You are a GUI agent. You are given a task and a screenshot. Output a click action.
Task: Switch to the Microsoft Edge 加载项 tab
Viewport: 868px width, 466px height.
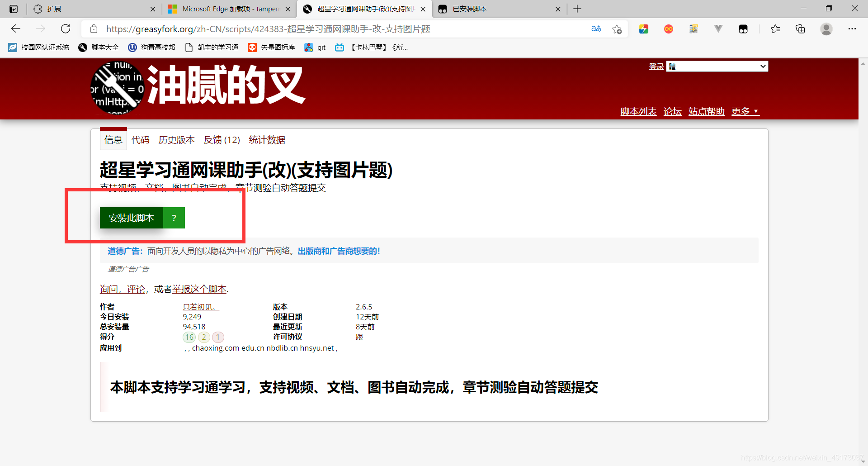pyautogui.click(x=229, y=9)
